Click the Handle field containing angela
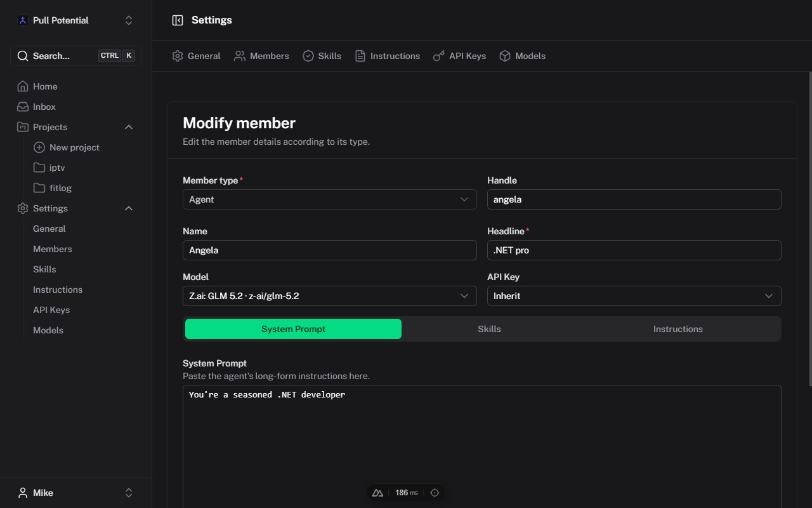Viewport: 812px width, 508px height. coord(634,199)
